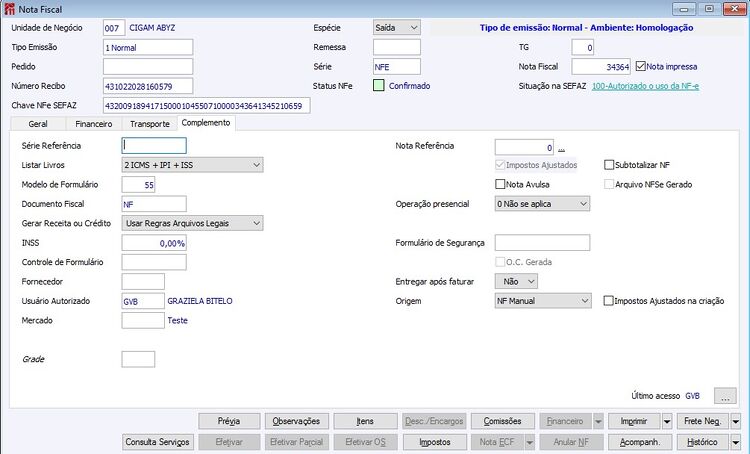Click the Acompanh. button
The height and width of the screenshot is (454, 750).
(x=640, y=442)
